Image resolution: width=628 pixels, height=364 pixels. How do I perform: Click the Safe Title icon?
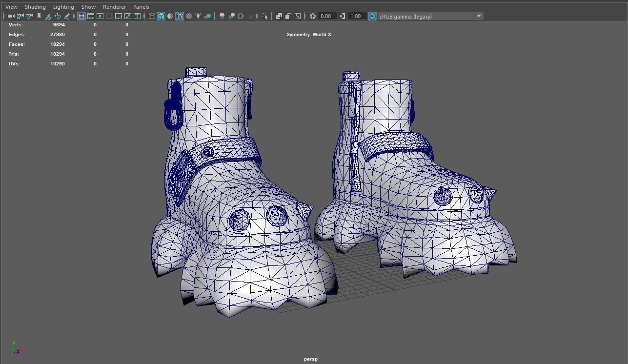pos(137,16)
